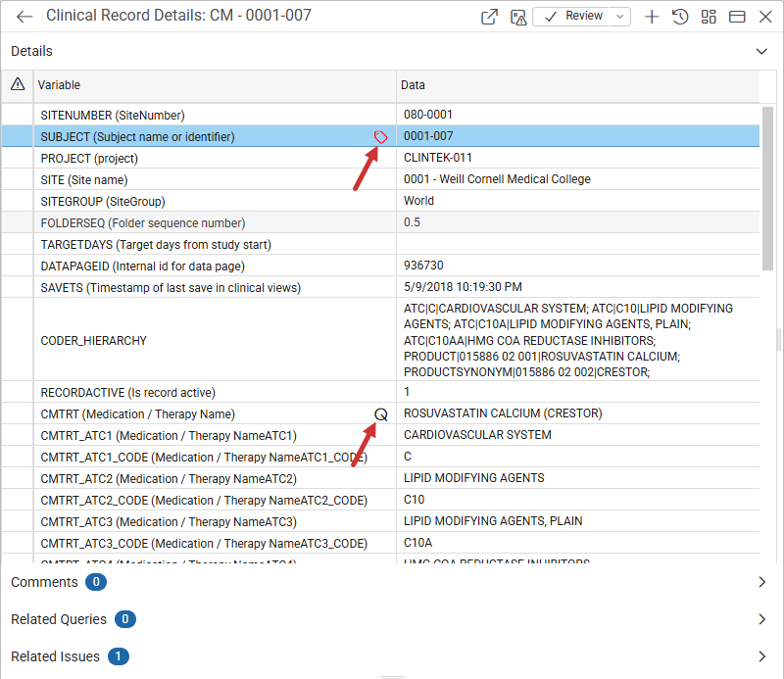Select the CMTRT_ATC1 variable row
Image resolution: width=784 pixels, height=679 pixels.
pos(380,435)
